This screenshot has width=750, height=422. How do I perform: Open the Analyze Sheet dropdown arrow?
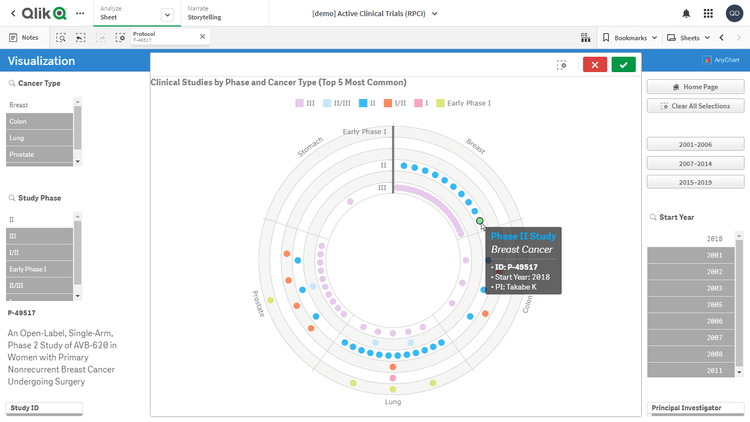tap(167, 14)
